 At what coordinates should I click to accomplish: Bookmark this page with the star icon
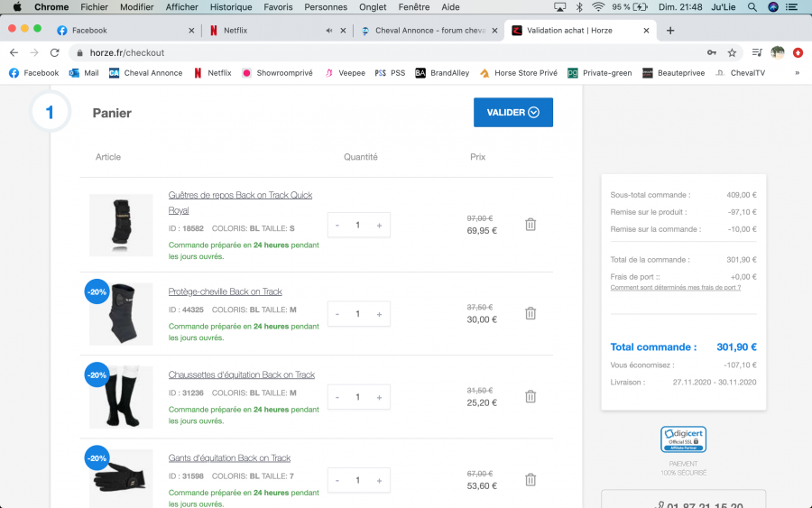coord(732,52)
